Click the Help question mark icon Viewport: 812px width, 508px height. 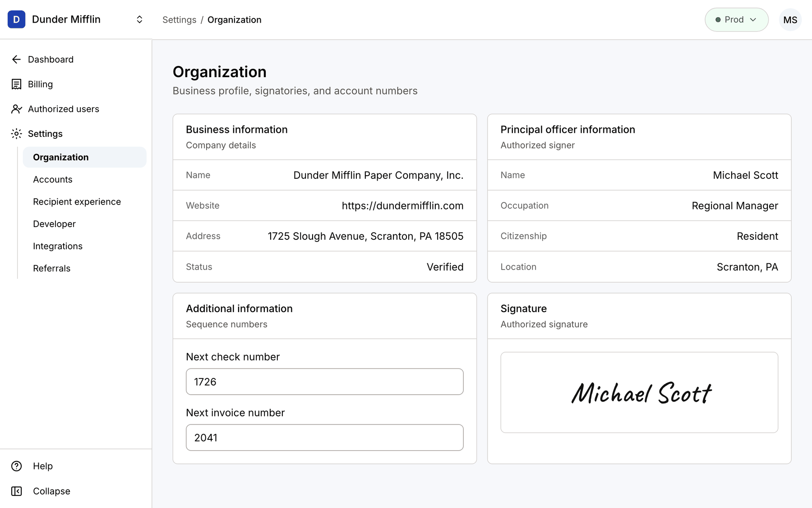[17, 466]
